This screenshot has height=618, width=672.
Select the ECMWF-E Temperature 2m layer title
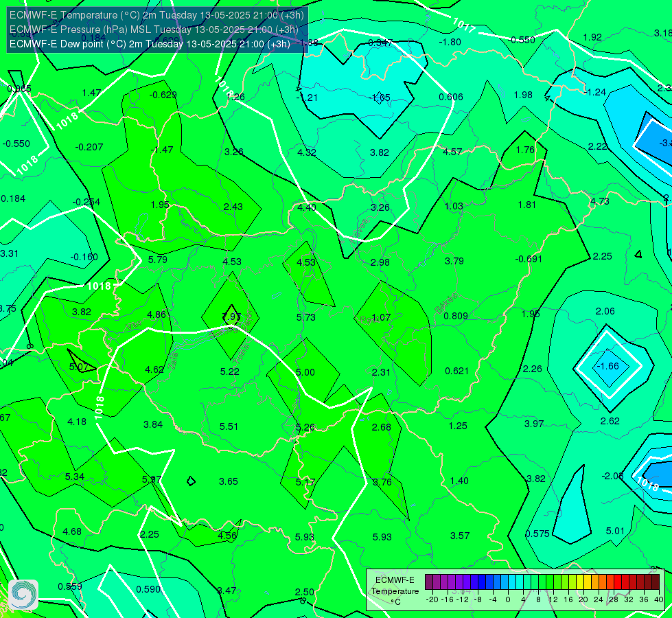pyautogui.click(x=157, y=15)
